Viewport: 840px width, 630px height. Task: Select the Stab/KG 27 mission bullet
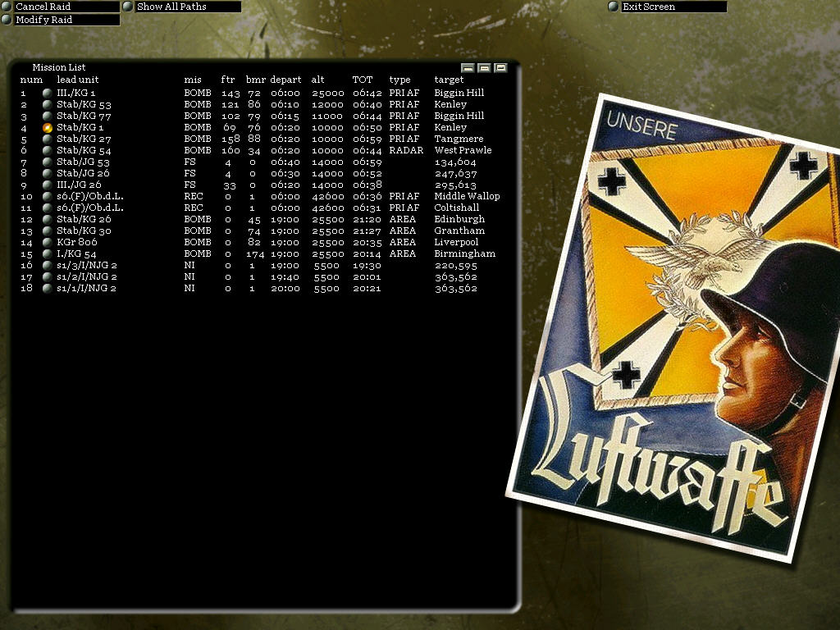(x=47, y=139)
